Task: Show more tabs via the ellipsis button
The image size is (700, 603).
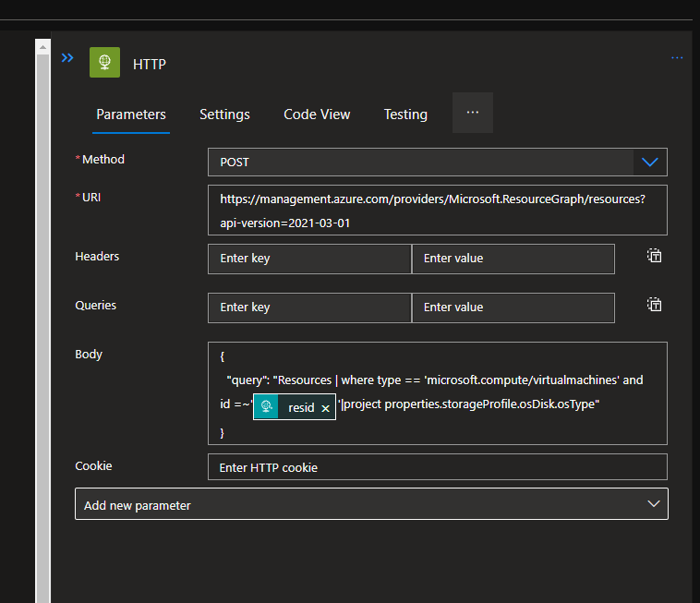Action: click(x=473, y=113)
